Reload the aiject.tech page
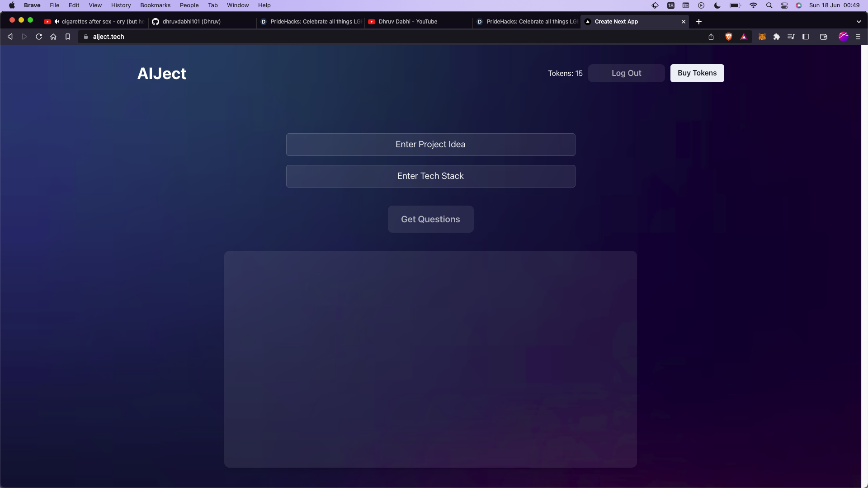 point(39,37)
